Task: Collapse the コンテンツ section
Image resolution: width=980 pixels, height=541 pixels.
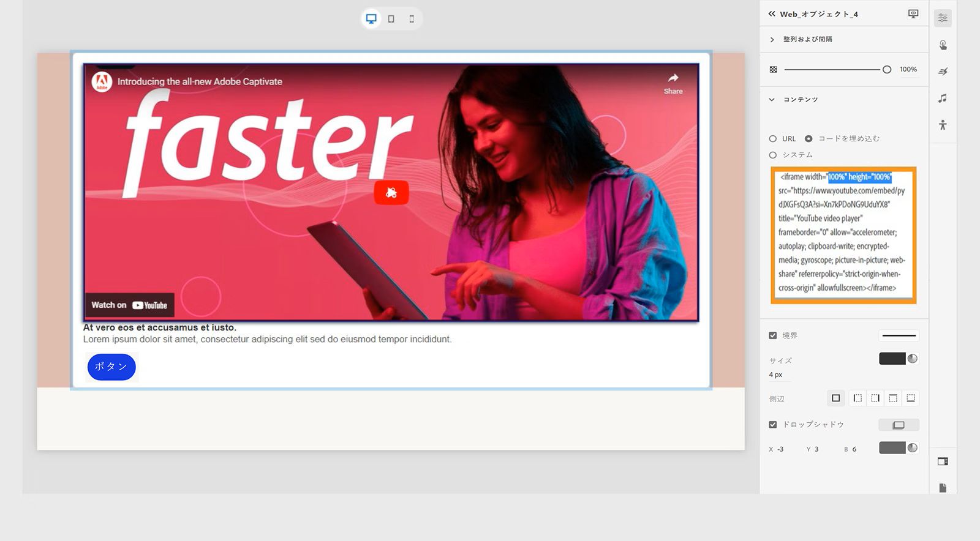Action: (772, 99)
